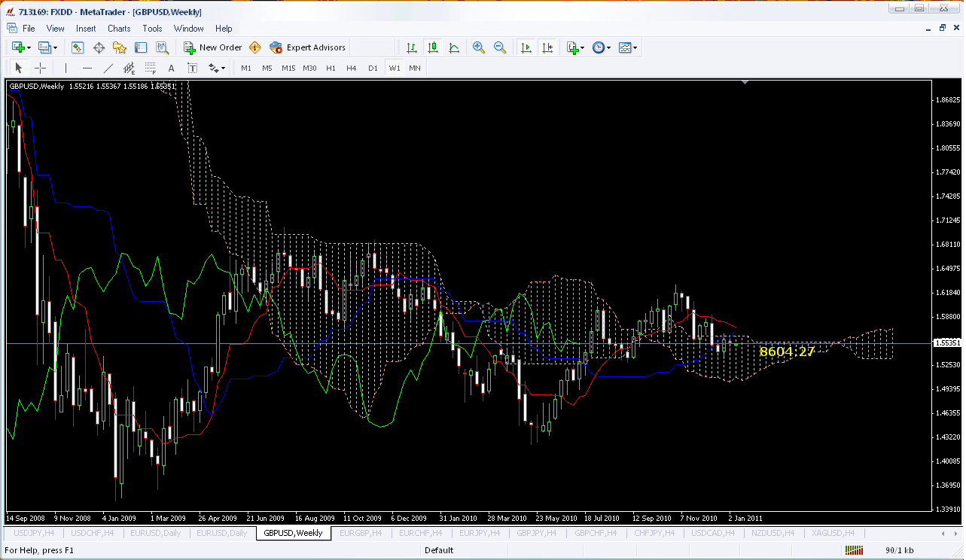Expand the Indicators dropdown arrow
The height and width of the screenshot is (560, 966).
583,47
